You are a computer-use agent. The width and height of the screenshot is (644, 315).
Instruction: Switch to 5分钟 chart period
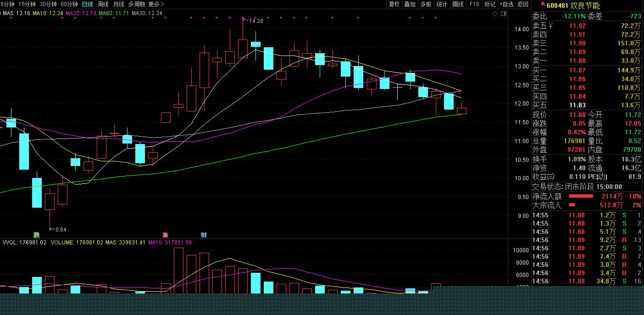click(7, 4)
